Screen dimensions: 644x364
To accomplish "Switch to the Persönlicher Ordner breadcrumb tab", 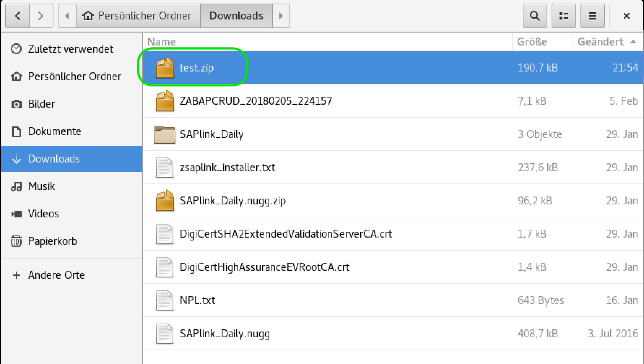I will coord(138,16).
